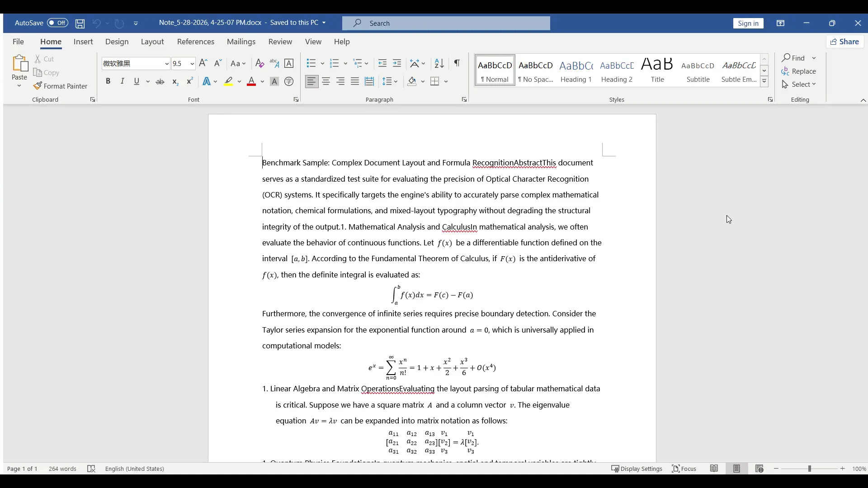
Task: Switch to Read Mode view
Action: (714, 469)
